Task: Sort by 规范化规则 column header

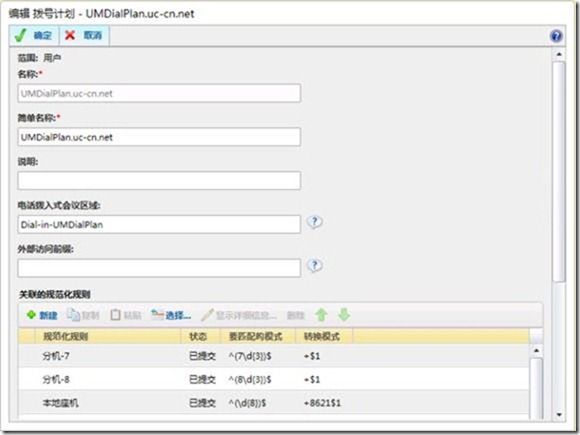Action: pyautogui.click(x=107, y=336)
